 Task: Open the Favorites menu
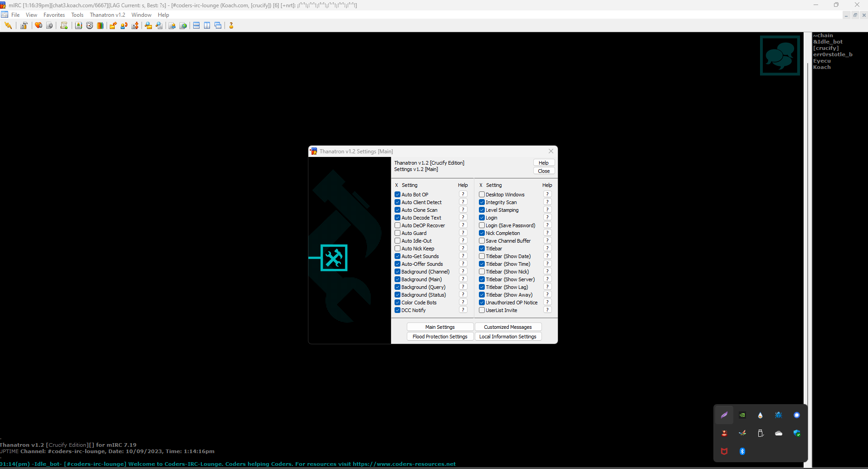[x=54, y=15]
